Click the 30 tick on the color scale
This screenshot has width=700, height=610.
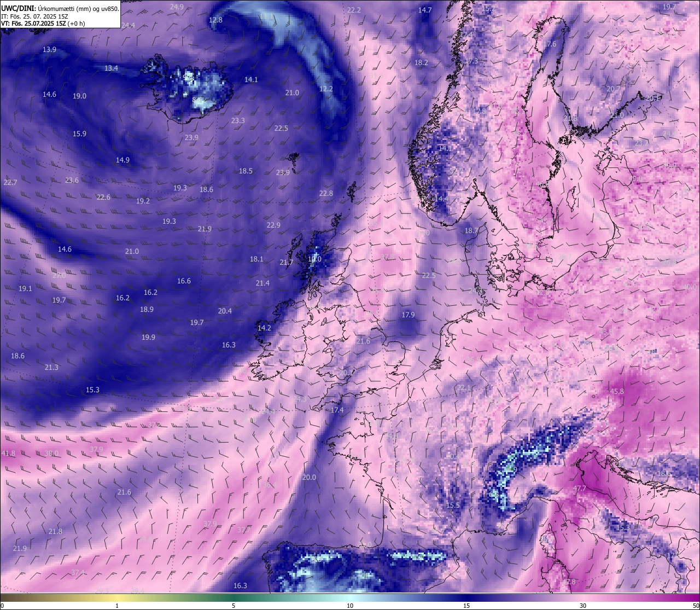coord(583,605)
